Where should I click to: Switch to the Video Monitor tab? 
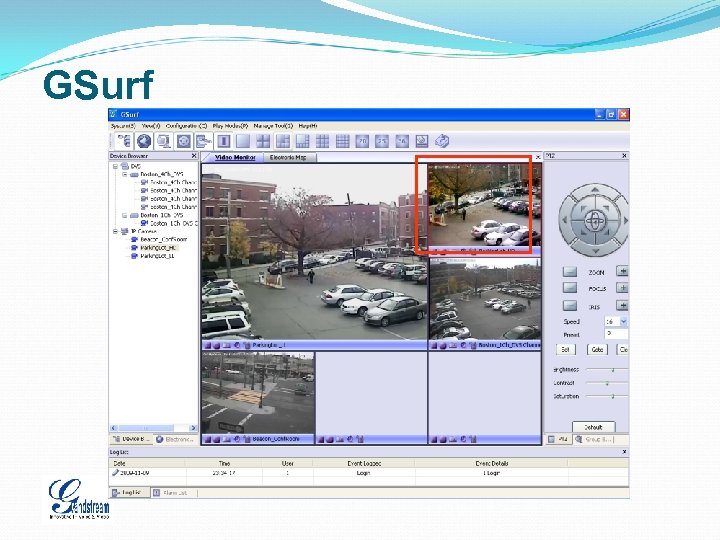click(x=235, y=158)
